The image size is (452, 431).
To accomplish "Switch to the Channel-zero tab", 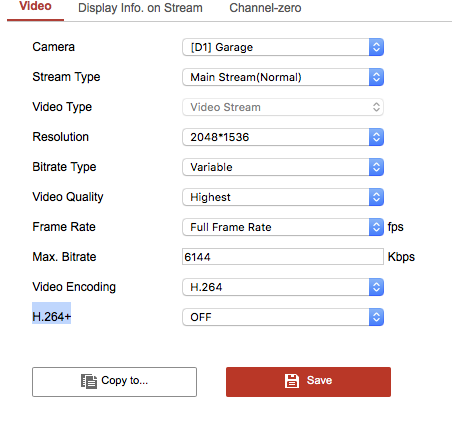I will point(265,8).
